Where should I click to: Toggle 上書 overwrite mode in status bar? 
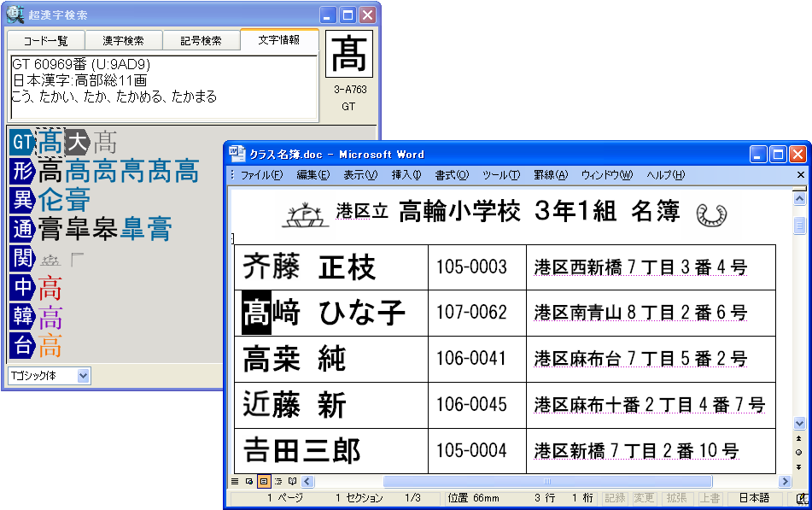[710, 498]
